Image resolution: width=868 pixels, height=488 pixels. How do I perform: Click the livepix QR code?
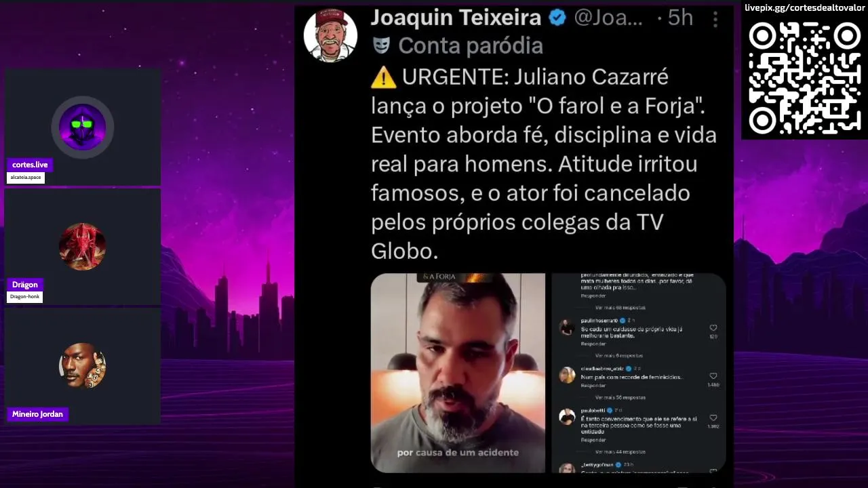804,77
